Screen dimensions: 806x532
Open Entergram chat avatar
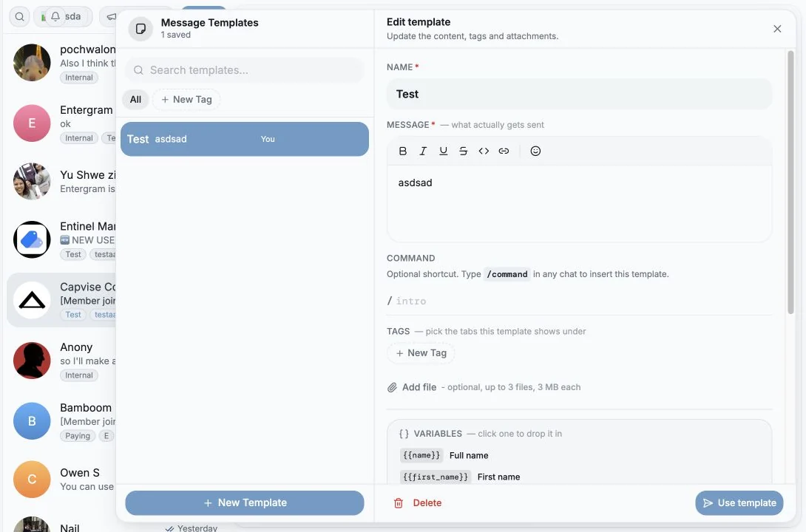tap(32, 123)
